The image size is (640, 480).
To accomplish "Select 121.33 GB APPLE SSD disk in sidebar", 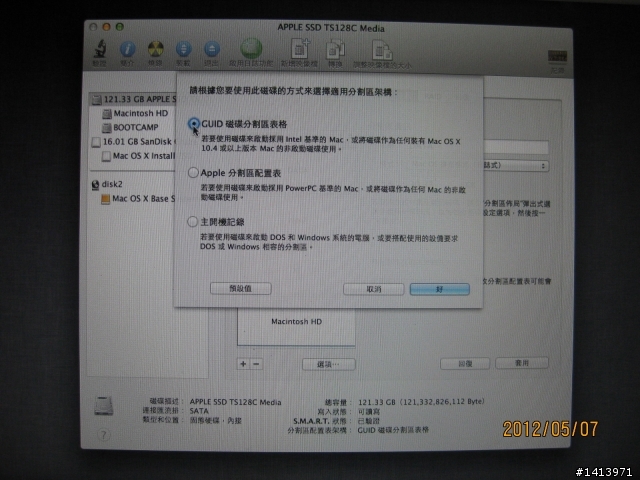I will [x=133, y=99].
